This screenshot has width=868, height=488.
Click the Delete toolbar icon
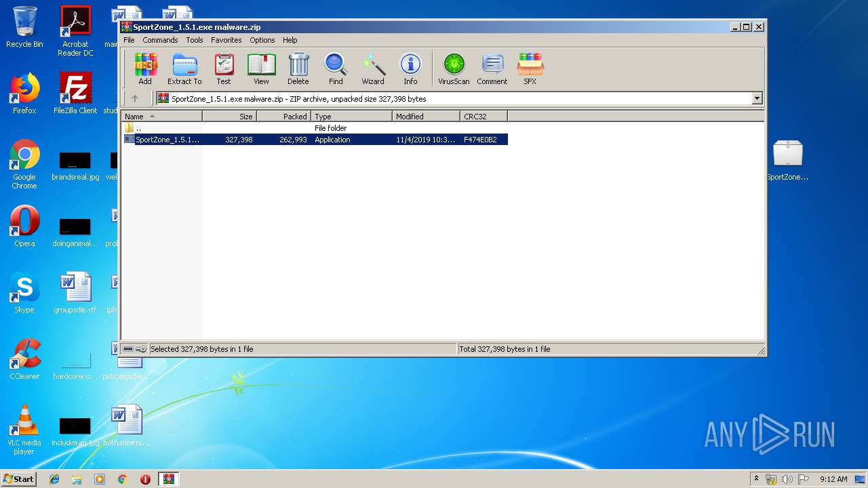click(298, 69)
